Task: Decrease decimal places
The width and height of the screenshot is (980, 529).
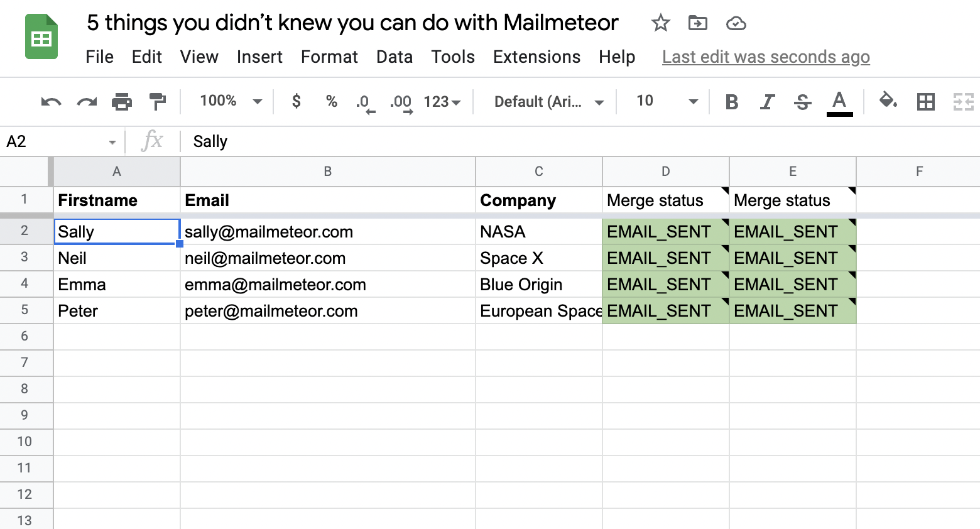Action: tap(365, 102)
